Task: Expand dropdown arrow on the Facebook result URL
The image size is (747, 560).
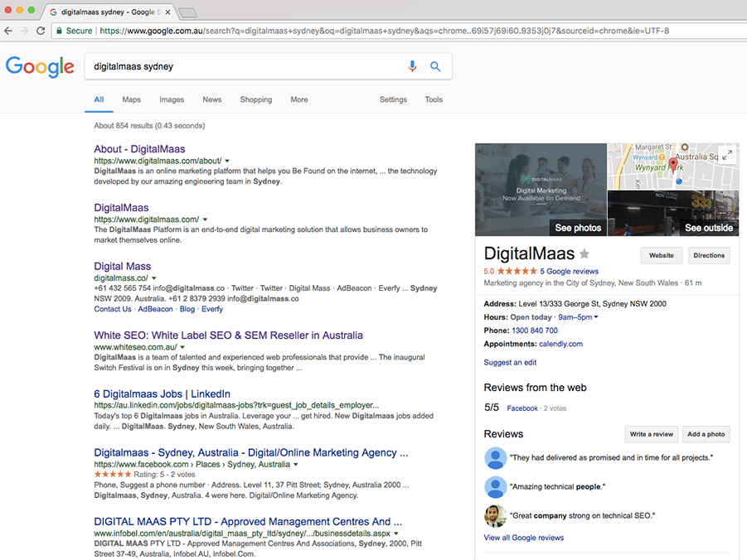Action: (295, 464)
